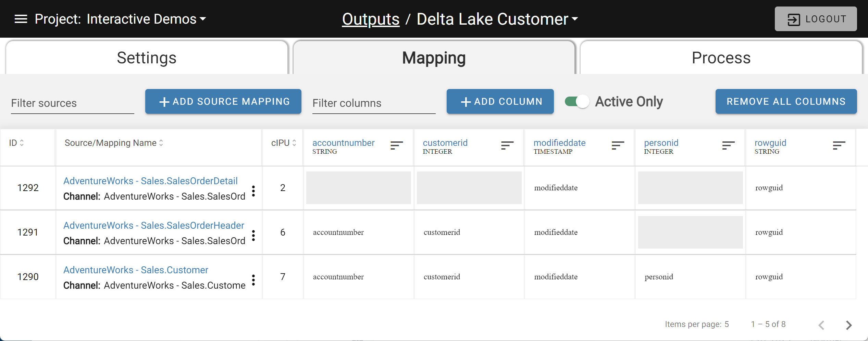
Task: Click cIPU value 6 in SalesOrderHeader row
Action: [x=283, y=232]
